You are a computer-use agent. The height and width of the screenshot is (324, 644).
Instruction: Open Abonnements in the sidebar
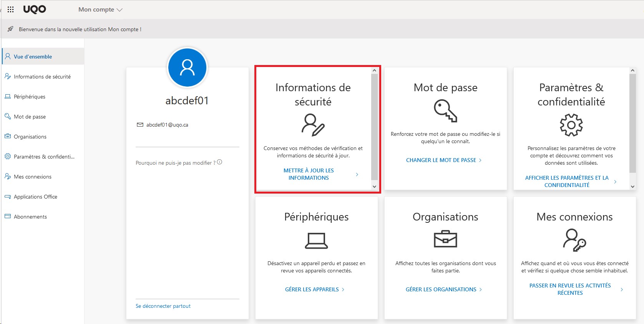point(43,217)
